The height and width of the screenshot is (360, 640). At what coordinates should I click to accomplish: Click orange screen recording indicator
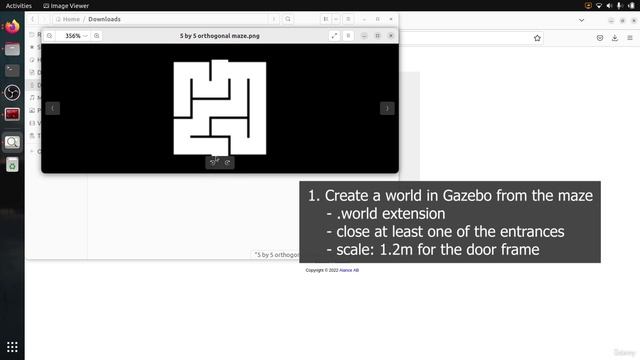pos(588,6)
